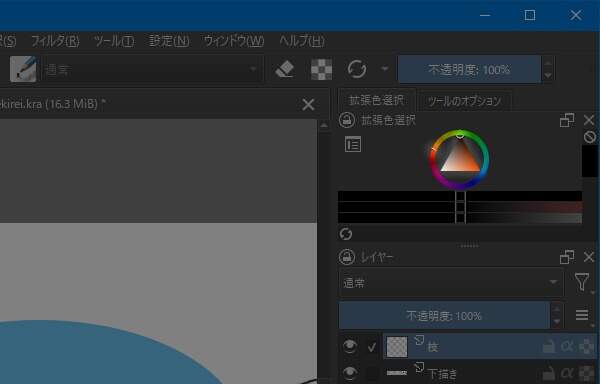The image size is (600, 384).
Task: Open the brush preset editor icon
Action: (23, 69)
